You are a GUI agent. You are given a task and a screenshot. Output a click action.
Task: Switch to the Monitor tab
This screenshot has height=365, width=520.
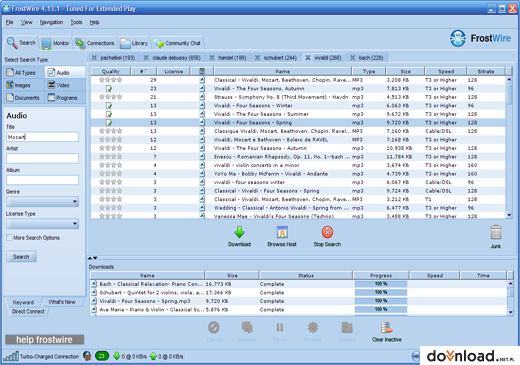click(x=56, y=43)
